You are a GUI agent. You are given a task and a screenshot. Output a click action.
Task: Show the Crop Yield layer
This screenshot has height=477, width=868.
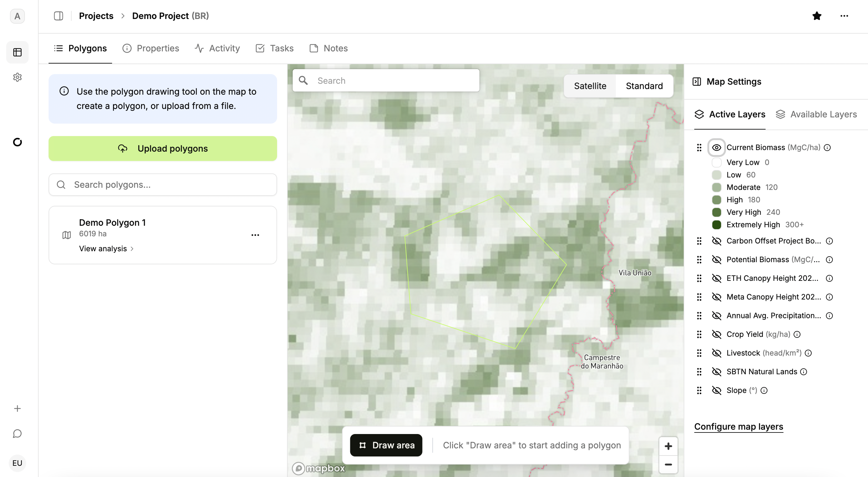click(716, 334)
